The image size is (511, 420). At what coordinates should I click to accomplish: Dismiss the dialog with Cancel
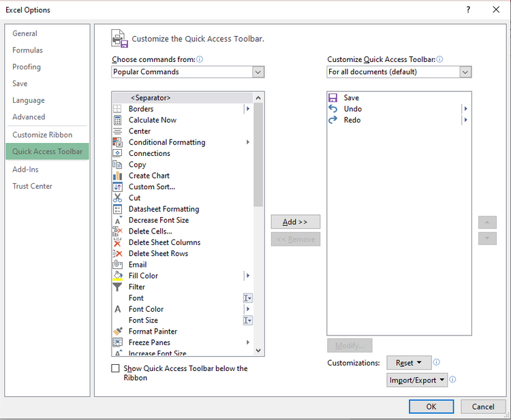pyautogui.click(x=483, y=406)
